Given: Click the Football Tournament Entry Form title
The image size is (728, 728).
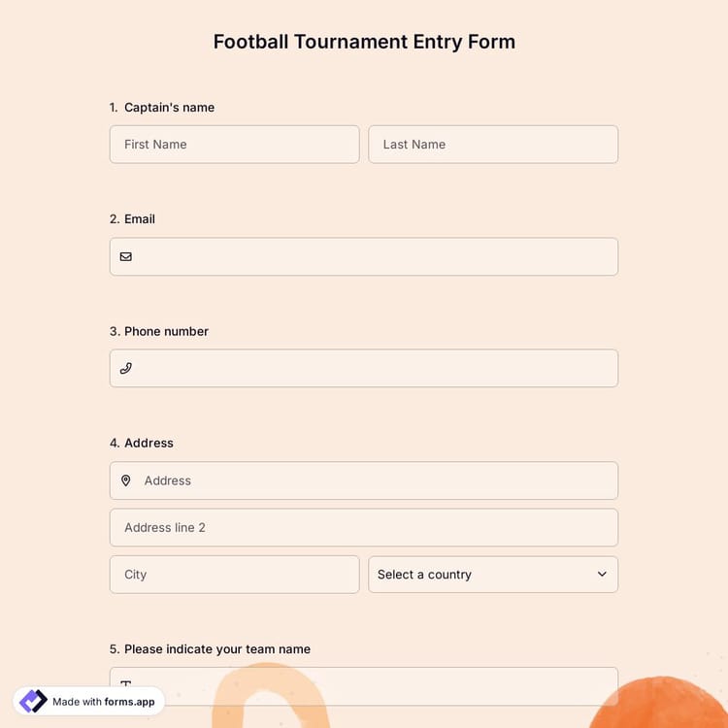Looking at the screenshot, I should point(364,42).
